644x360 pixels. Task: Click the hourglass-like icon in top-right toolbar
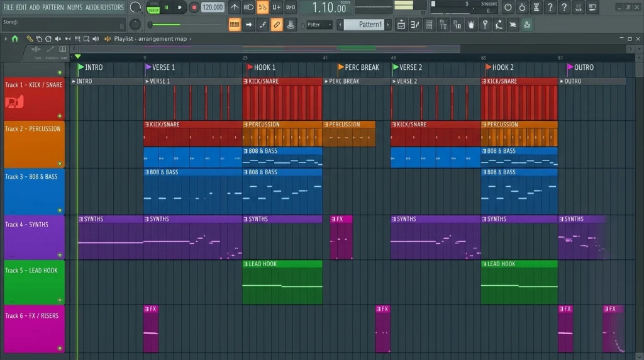pyautogui.click(x=536, y=7)
